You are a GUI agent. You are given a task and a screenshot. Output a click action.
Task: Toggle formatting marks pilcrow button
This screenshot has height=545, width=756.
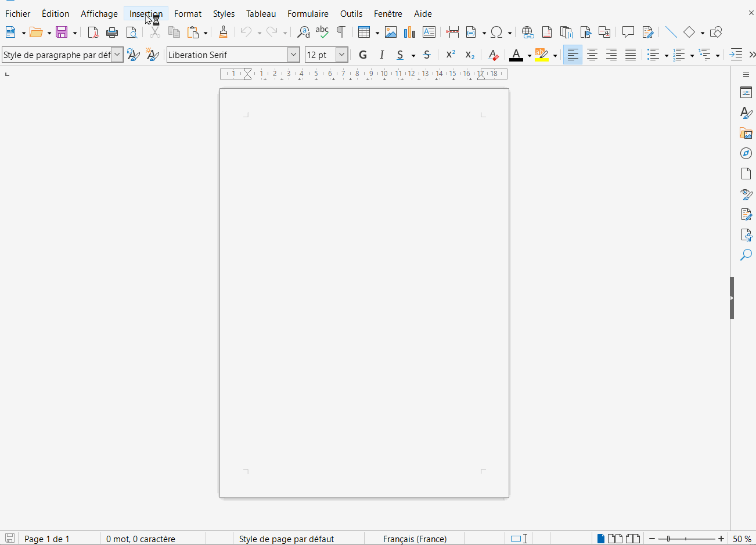point(341,33)
